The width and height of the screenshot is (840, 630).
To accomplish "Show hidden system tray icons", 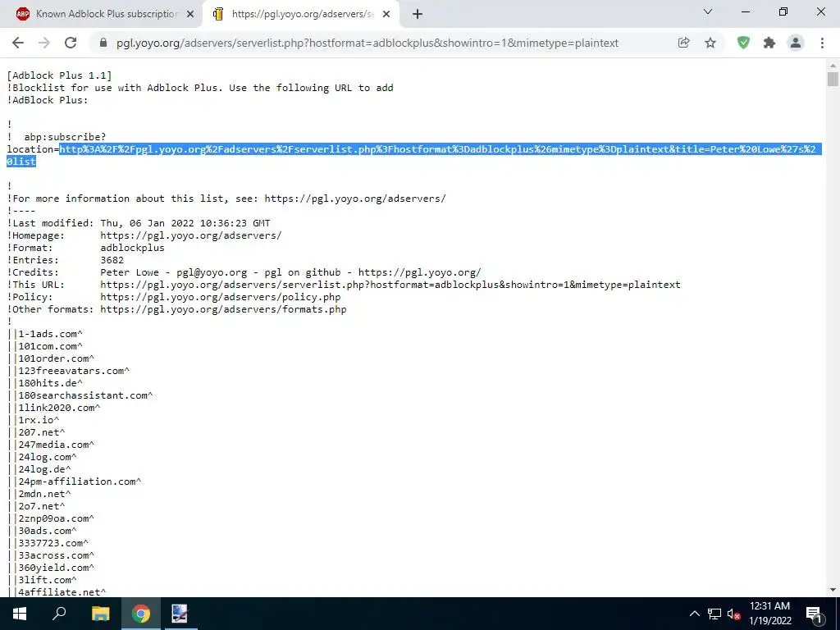I will point(694,614).
